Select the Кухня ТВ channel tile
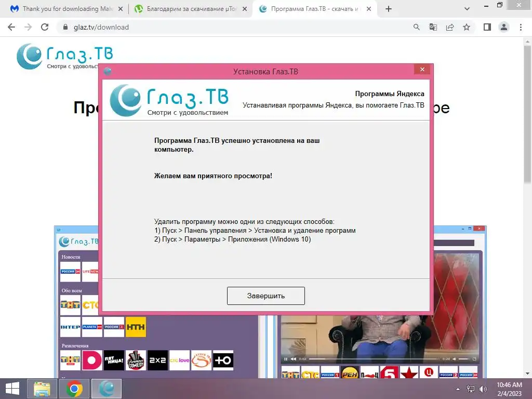 click(201, 361)
